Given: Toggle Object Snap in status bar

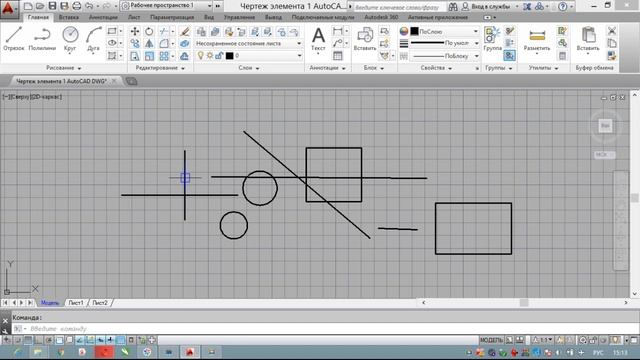Looking at the screenshot, I should click(x=60, y=340).
